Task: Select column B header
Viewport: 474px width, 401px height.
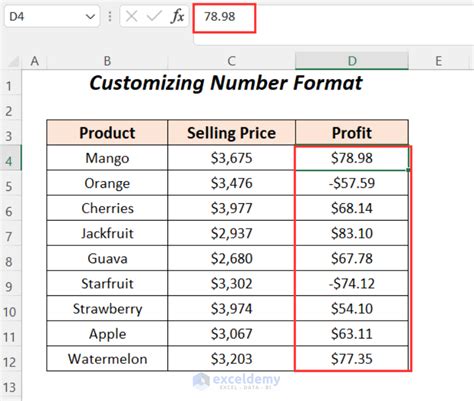Action: [x=107, y=61]
